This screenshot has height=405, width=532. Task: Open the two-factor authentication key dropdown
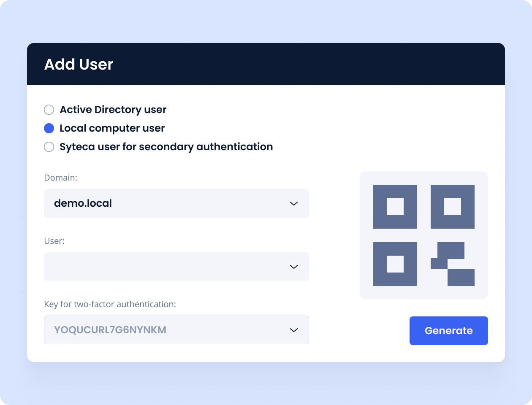[x=176, y=330]
